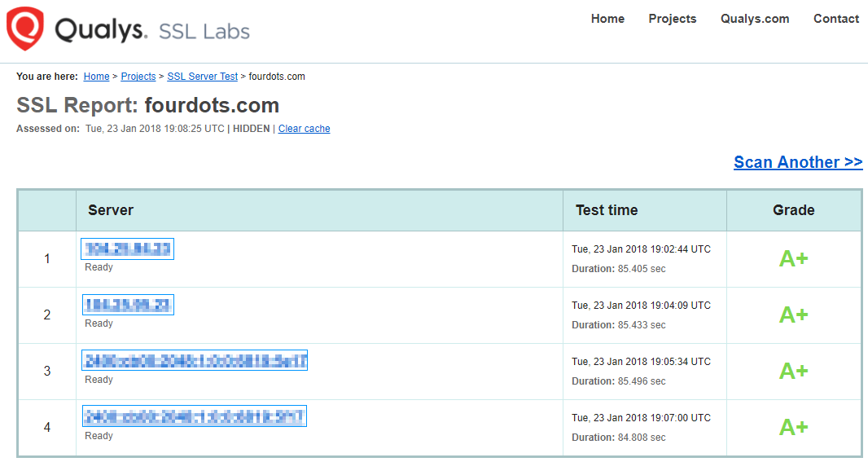The width and height of the screenshot is (868, 462).
Task: Open the SSL Server Test breadcrumb link
Action: tap(203, 77)
